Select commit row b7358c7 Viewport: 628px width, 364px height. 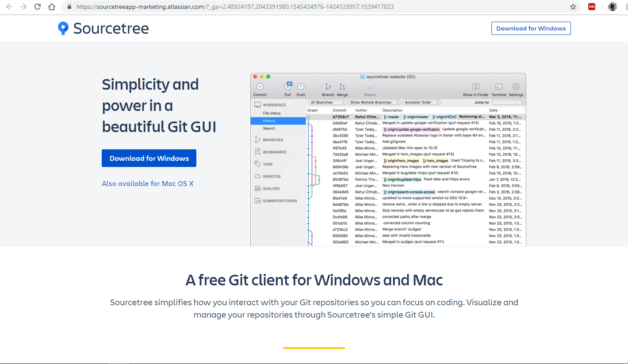(x=416, y=117)
